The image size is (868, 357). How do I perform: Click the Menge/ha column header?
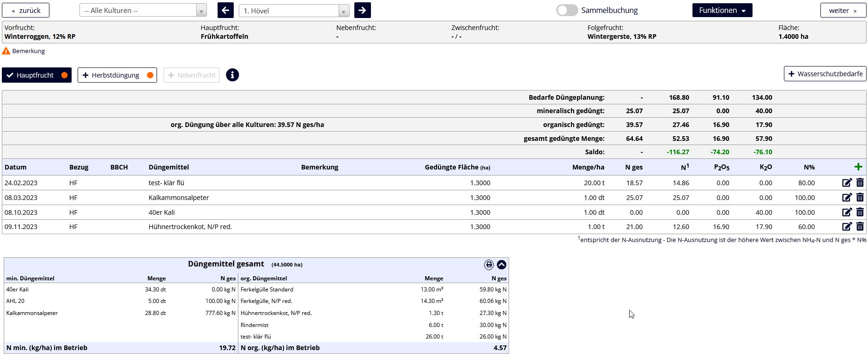pos(588,167)
